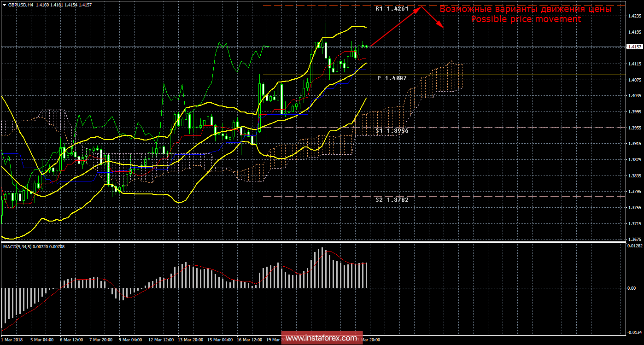The image size is (644, 345).
Task: Click the 1.4035 price axis label
Action: (634, 96)
